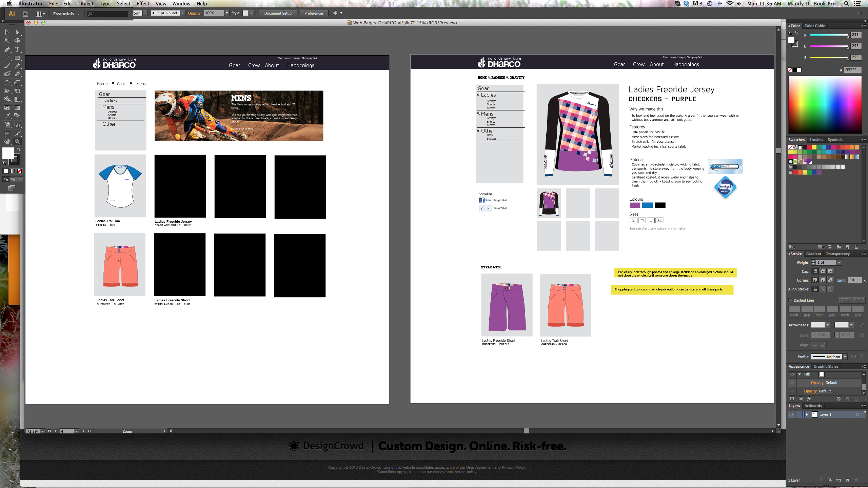Select the Rotate tool
This screenshot has height=488, width=868.
point(7,83)
